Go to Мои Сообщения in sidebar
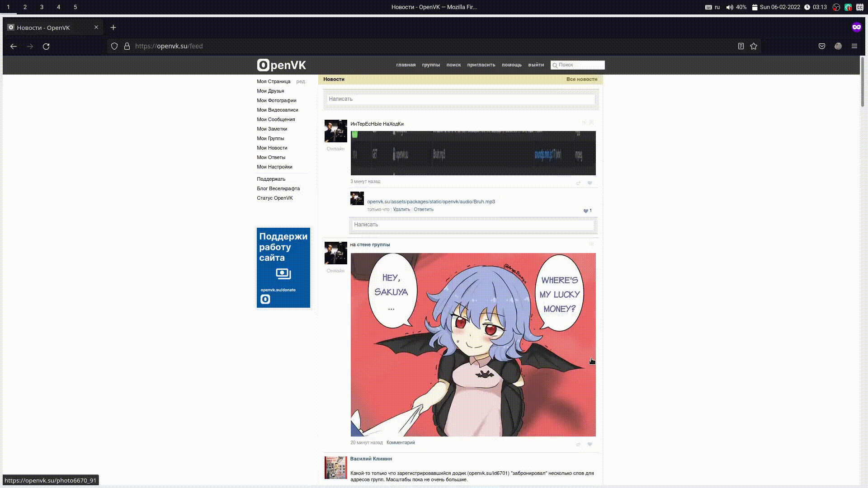 276,119
